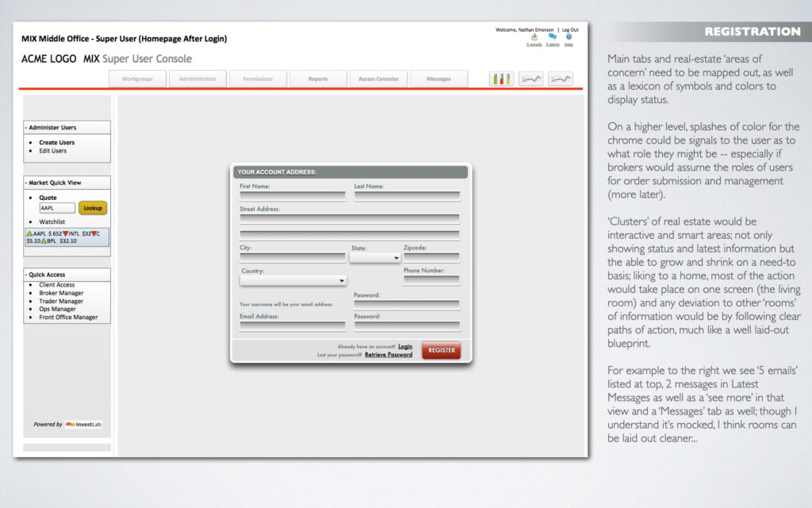Open the rightmost line chart icon
Viewport: 812px width, 508px height.
561,79
